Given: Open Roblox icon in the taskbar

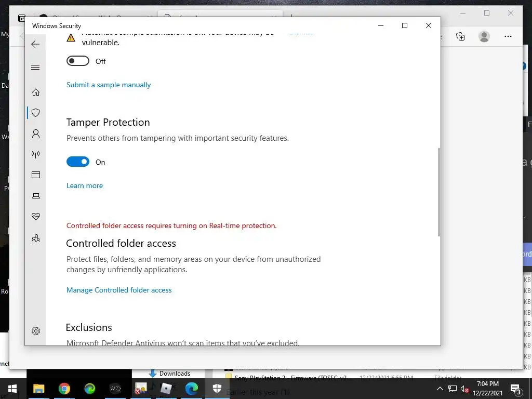Looking at the screenshot, I should coord(166,389).
